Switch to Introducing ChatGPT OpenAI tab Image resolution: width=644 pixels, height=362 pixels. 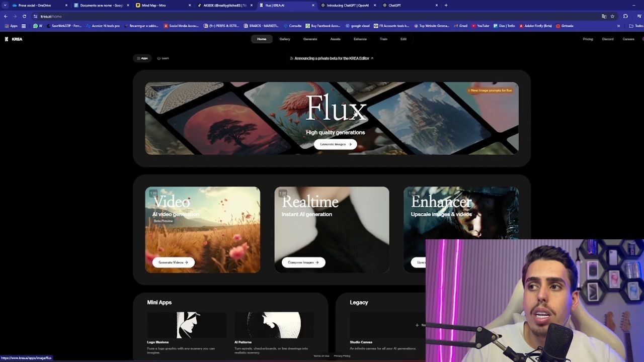tap(347, 6)
